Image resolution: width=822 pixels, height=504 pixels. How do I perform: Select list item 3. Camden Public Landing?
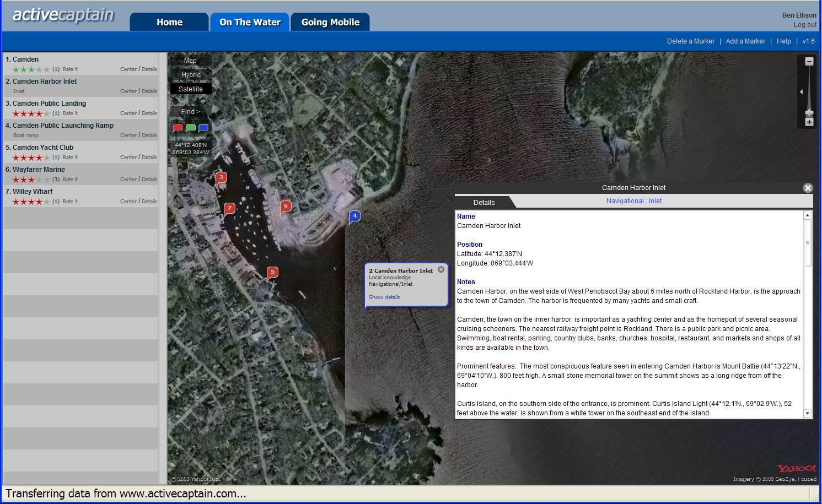click(x=81, y=108)
